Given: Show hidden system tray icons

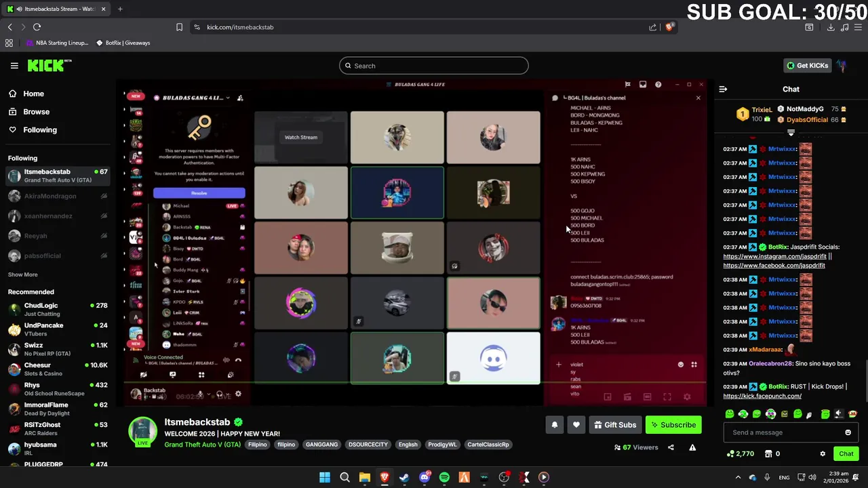Looking at the screenshot, I should [x=738, y=477].
